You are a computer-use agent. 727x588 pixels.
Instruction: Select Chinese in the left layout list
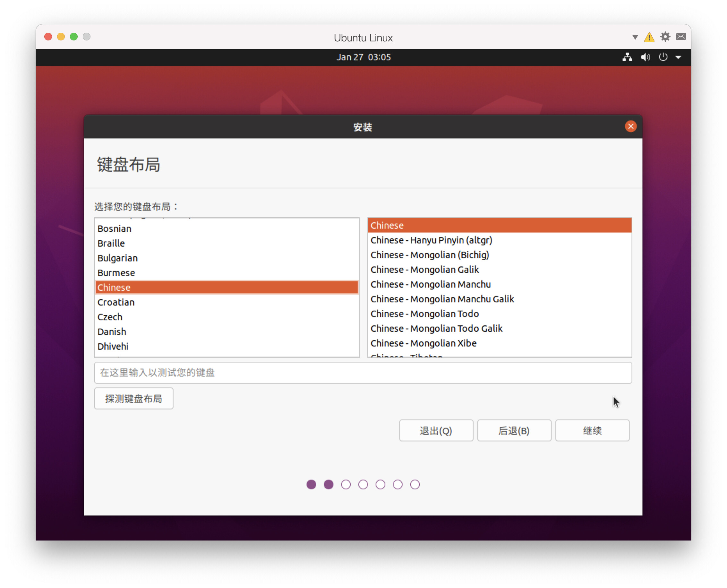227,287
